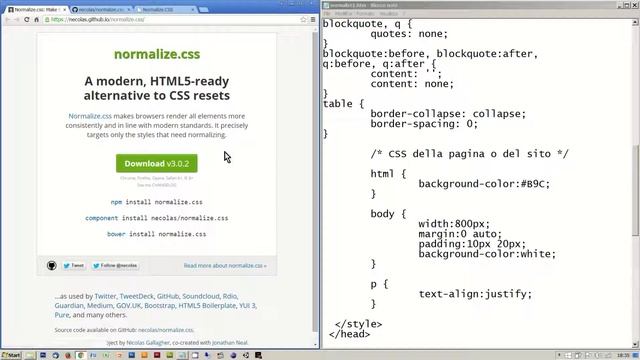Click 'npm install normalize.css' text

[157, 202]
